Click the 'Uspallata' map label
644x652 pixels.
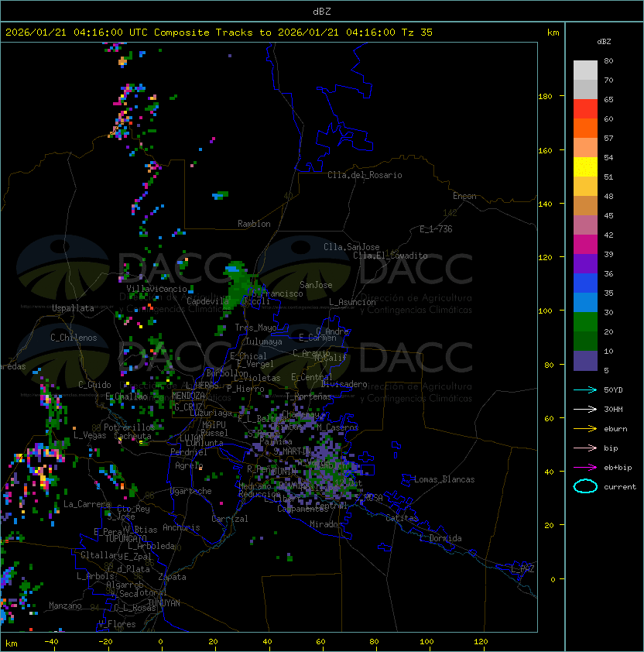click(x=73, y=308)
